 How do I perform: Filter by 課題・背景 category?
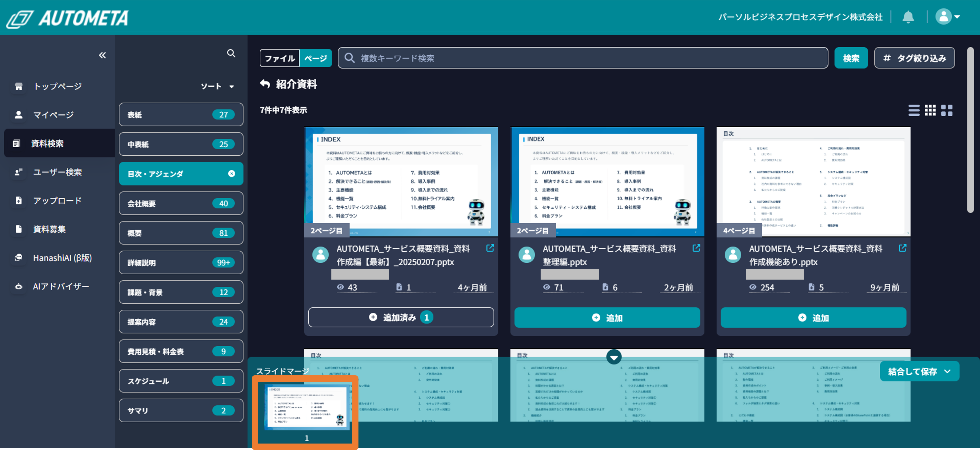pyautogui.click(x=181, y=292)
